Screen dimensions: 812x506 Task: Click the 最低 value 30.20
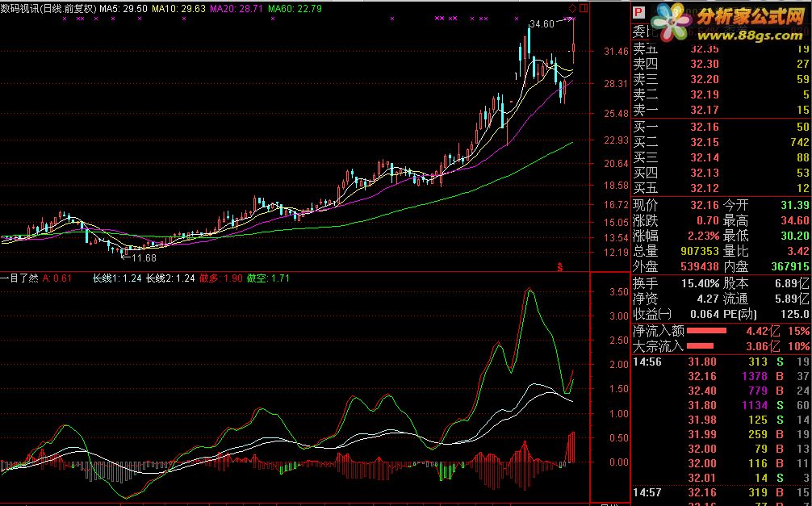795,236
